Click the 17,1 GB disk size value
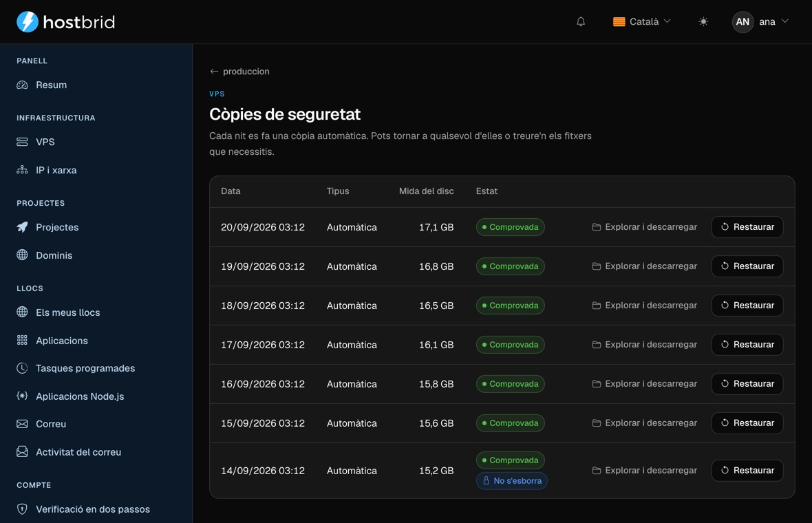The height and width of the screenshot is (523, 812). click(x=436, y=227)
